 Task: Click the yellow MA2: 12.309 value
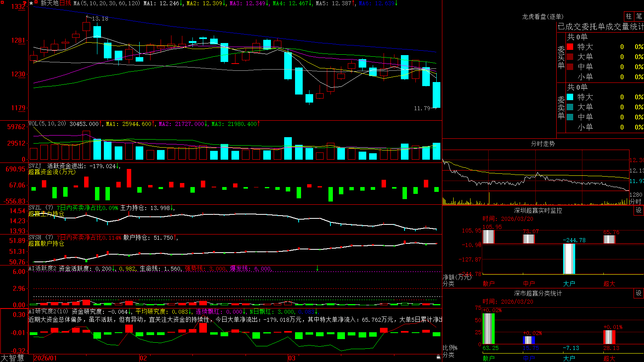pos(206,3)
